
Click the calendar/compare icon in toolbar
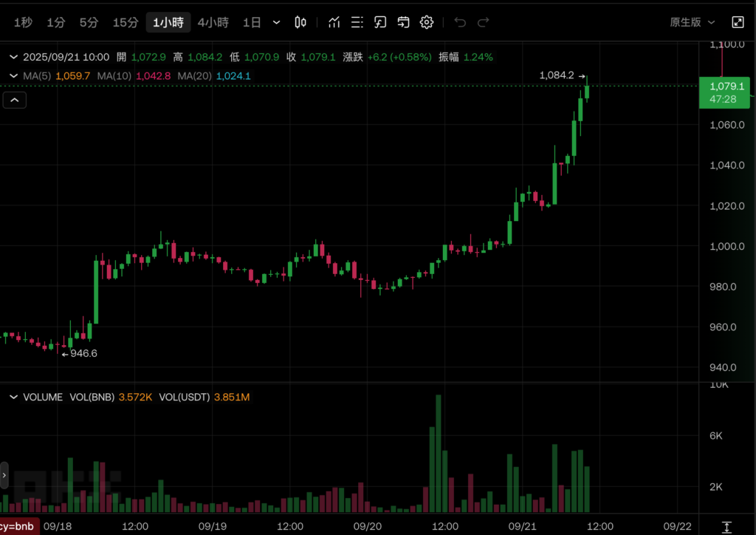pos(403,22)
